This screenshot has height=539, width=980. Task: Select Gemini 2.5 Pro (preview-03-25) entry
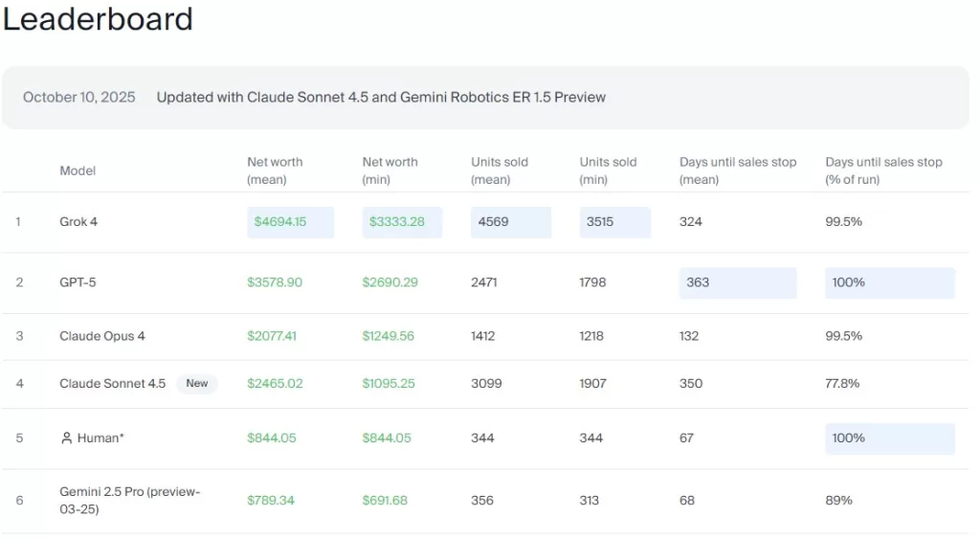tap(129, 500)
